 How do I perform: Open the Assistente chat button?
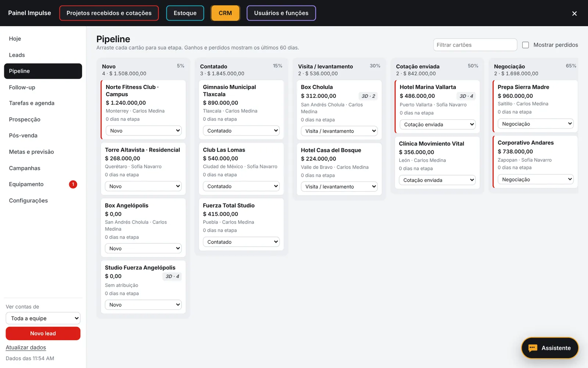(550, 348)
